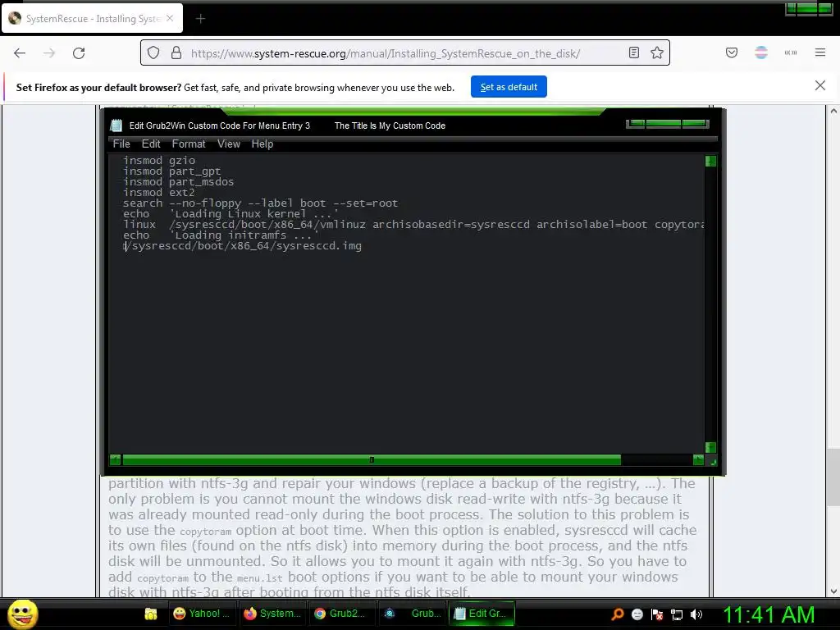Switch to the Grub... taskbar button
Screen dimensions: 840x630
[x=413, y=614]
